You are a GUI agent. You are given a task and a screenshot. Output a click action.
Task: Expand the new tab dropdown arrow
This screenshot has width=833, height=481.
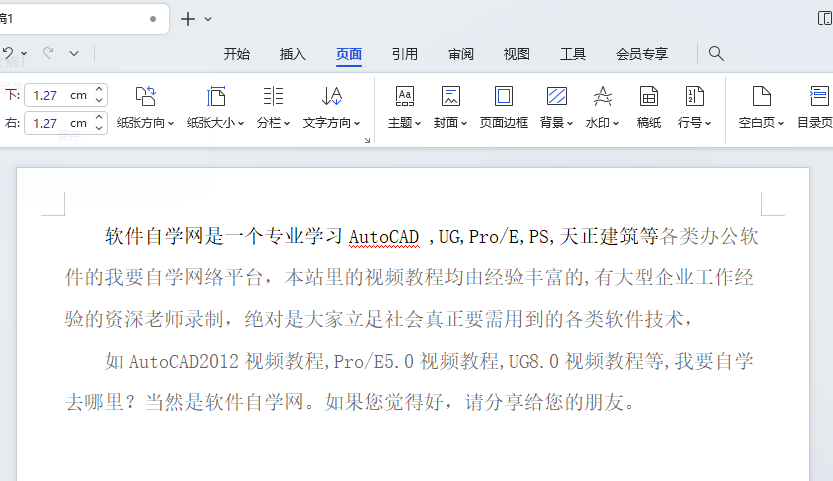click(x=208, y=19)
